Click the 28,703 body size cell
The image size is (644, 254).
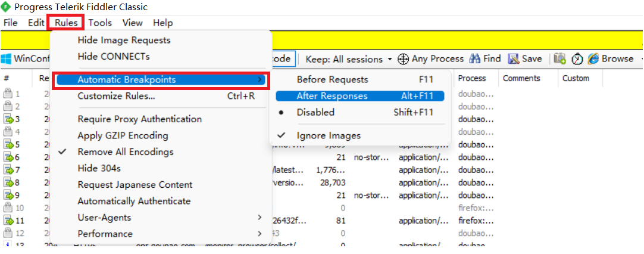coord(333,182)
